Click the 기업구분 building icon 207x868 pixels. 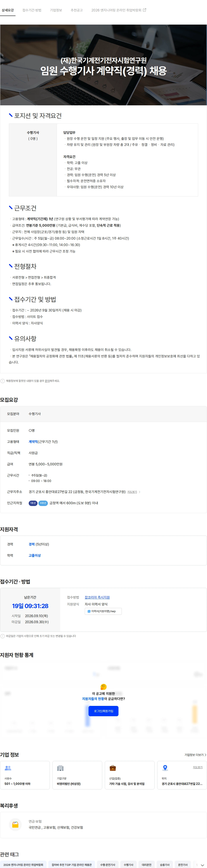[x=60, y=768]
